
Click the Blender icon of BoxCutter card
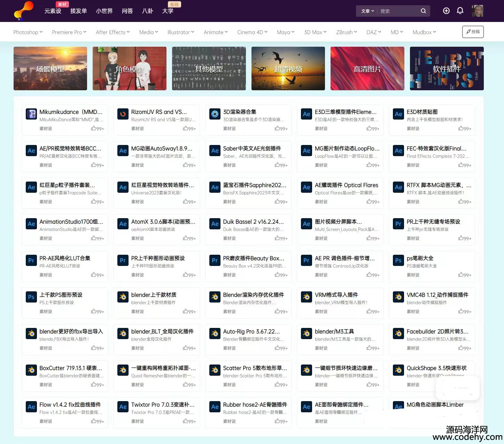click(31, 370)
